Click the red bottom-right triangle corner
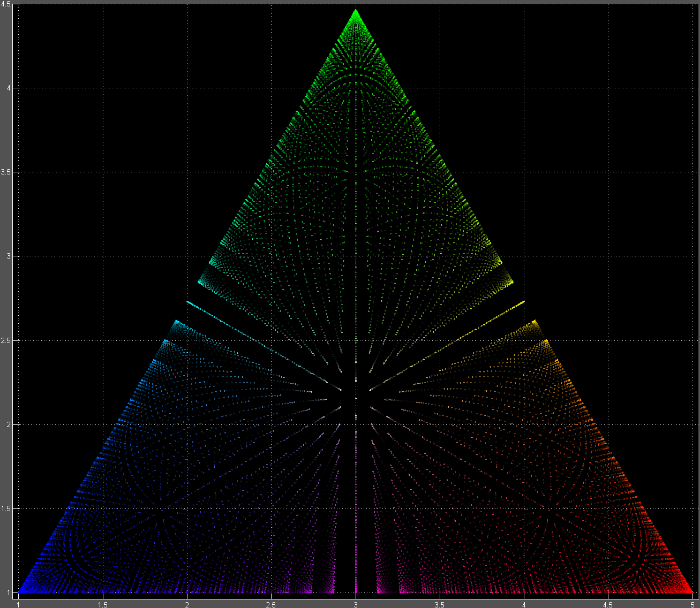The height and width of the screenshot is (608, 700). coord(689,591)
